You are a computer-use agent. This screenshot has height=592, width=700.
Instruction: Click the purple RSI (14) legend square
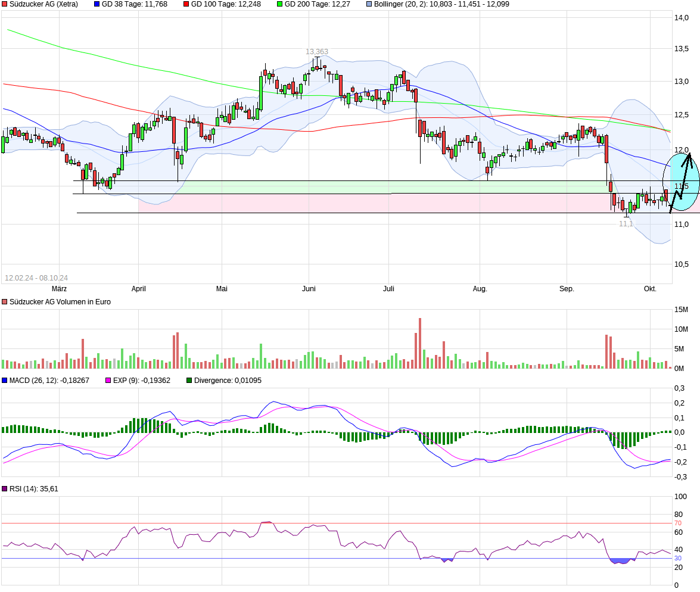[4, 489]
